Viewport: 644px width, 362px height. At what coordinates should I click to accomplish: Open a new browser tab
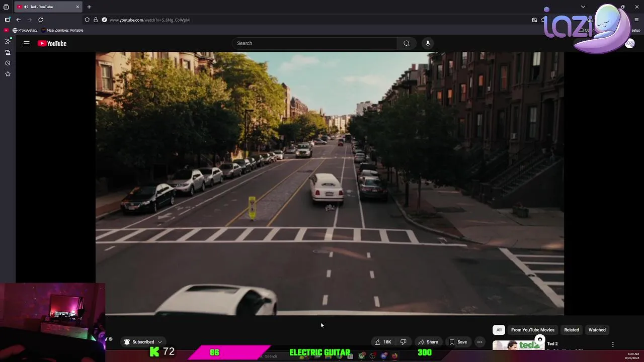(x=89, y=7)
